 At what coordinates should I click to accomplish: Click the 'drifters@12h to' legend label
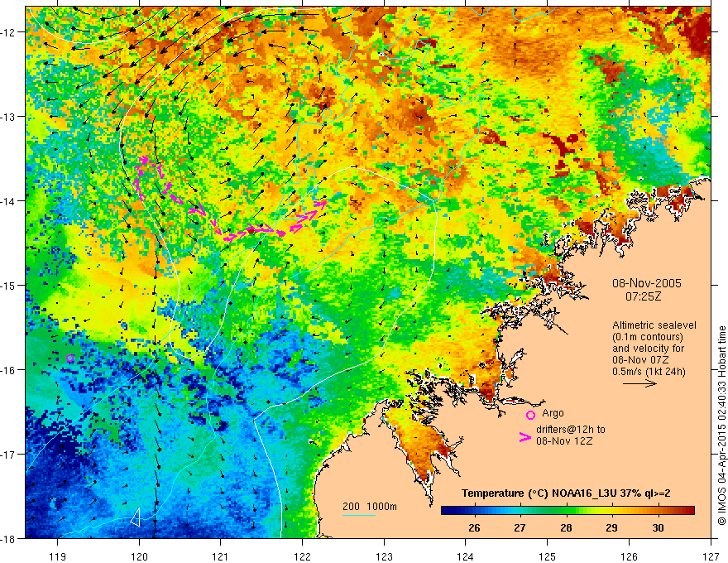(x=571, y=430)
